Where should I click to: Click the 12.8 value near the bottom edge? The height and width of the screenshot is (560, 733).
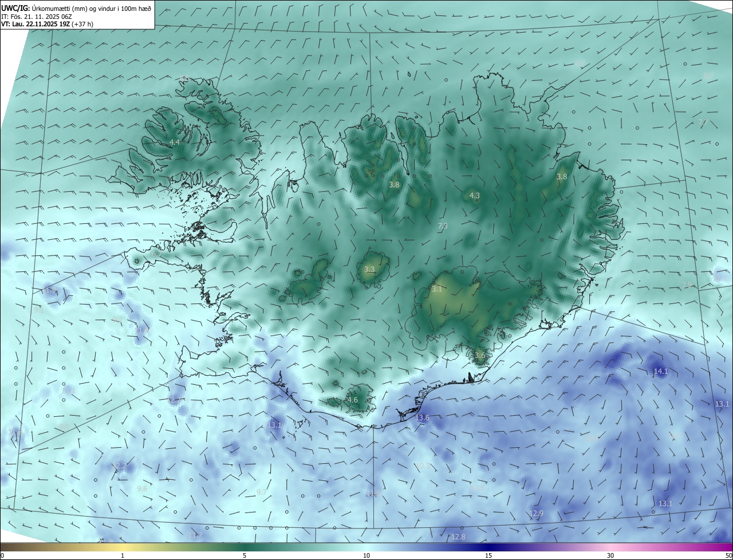point(458,537)
